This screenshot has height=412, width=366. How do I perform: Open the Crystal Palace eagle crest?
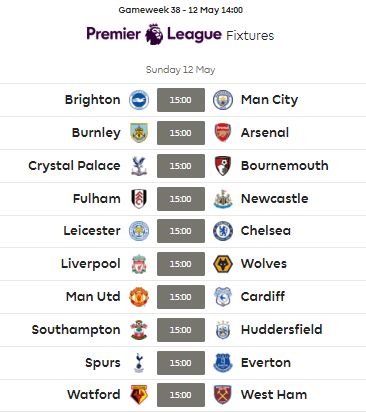(x=139, y=166)
